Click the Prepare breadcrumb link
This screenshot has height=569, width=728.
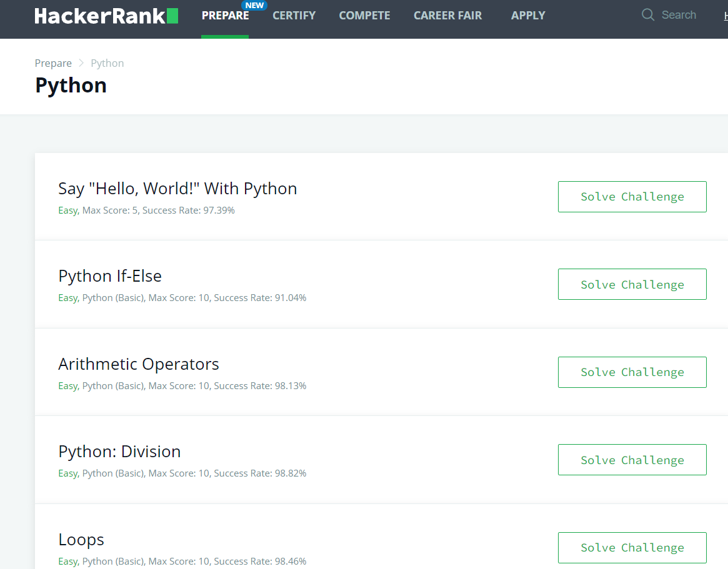pyautogui.click(x=53, y=62)
